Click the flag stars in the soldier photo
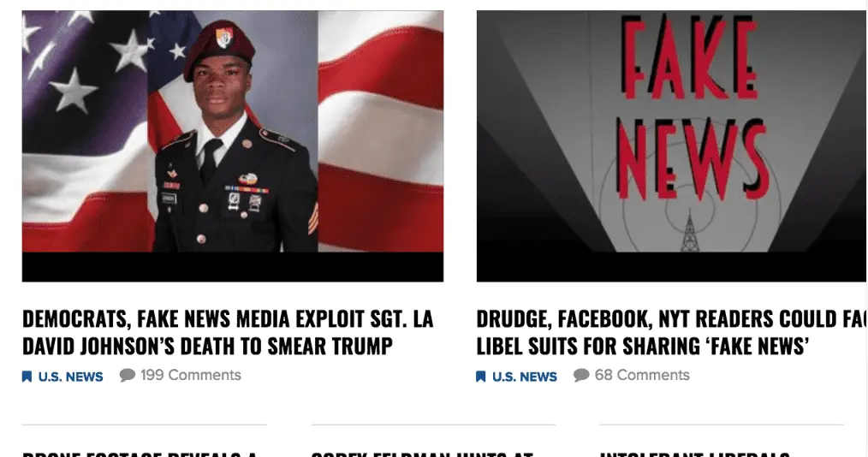The image size is (868, 457). (x=83, y=61)
